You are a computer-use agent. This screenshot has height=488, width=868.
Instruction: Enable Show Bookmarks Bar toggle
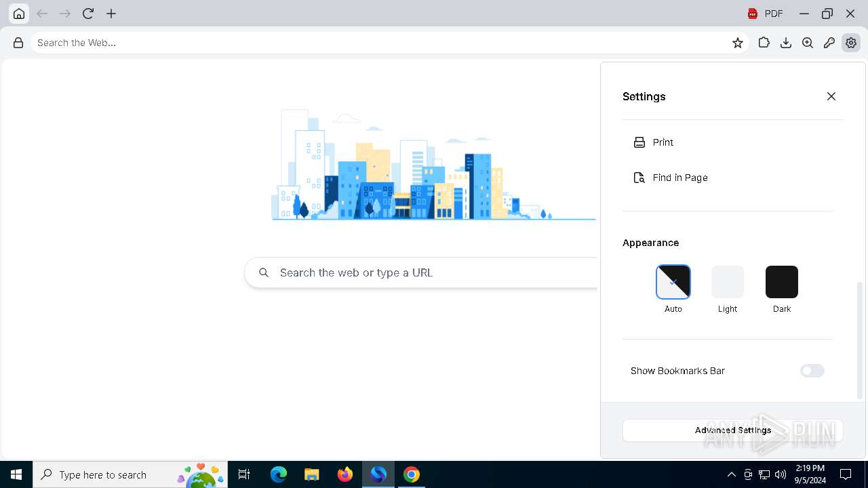point(812,371)
